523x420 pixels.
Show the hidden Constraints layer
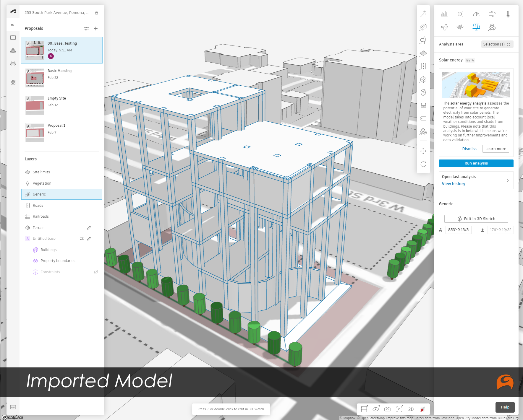point(96,272)
